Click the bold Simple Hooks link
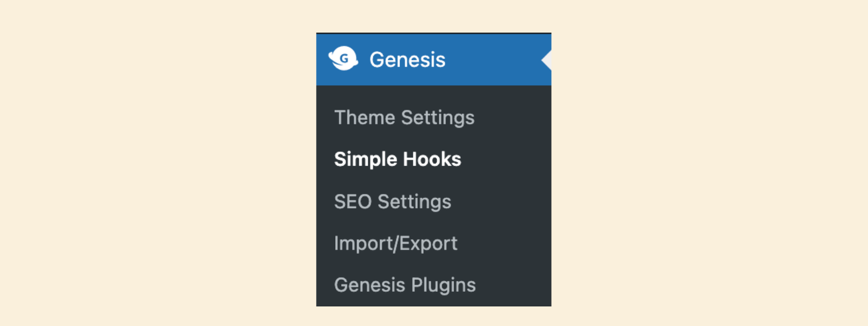This screenshot has height=326, width=868. [x=398, y=159]
